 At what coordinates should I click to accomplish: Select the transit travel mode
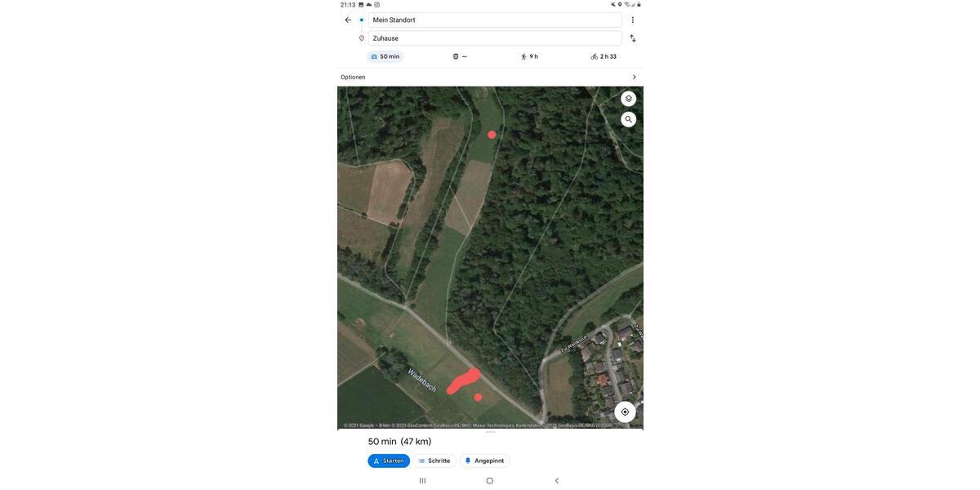click(460, 56)
